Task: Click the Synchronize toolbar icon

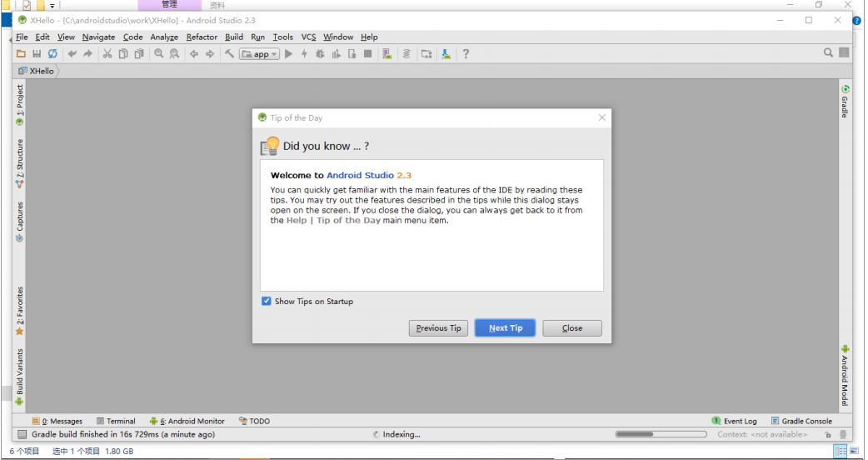Action: tap(52, 53)
